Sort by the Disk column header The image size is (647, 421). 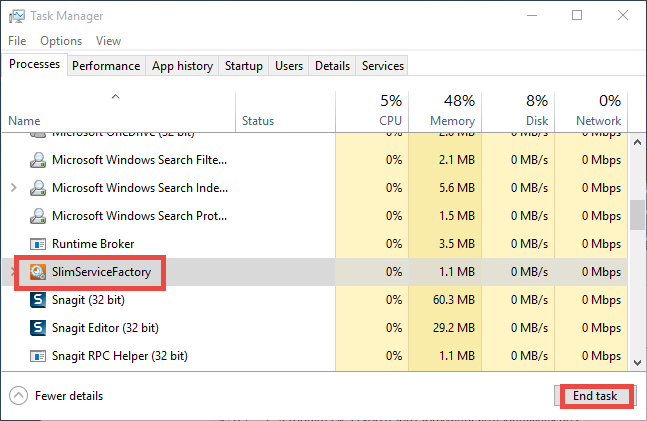[x=518, y=111]
